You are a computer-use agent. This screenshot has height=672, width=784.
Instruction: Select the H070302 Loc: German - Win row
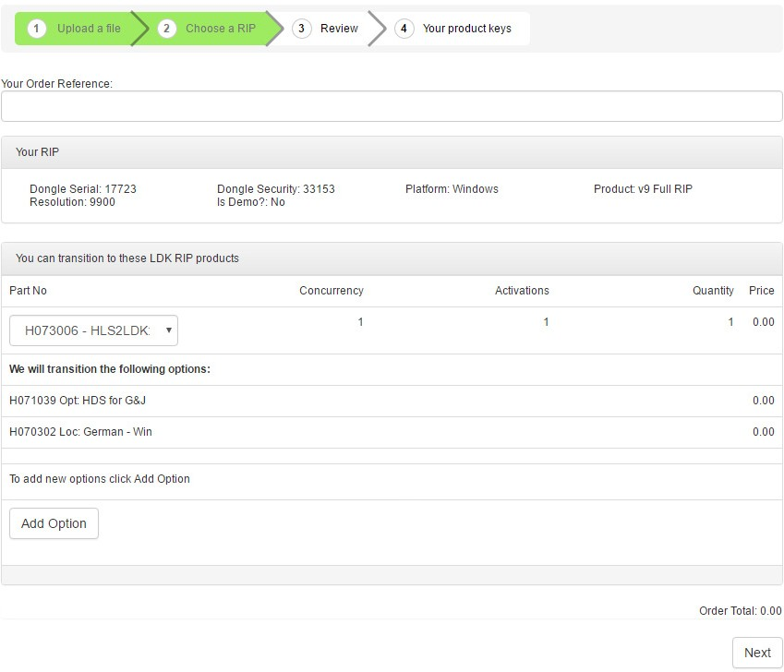(80, 431)
